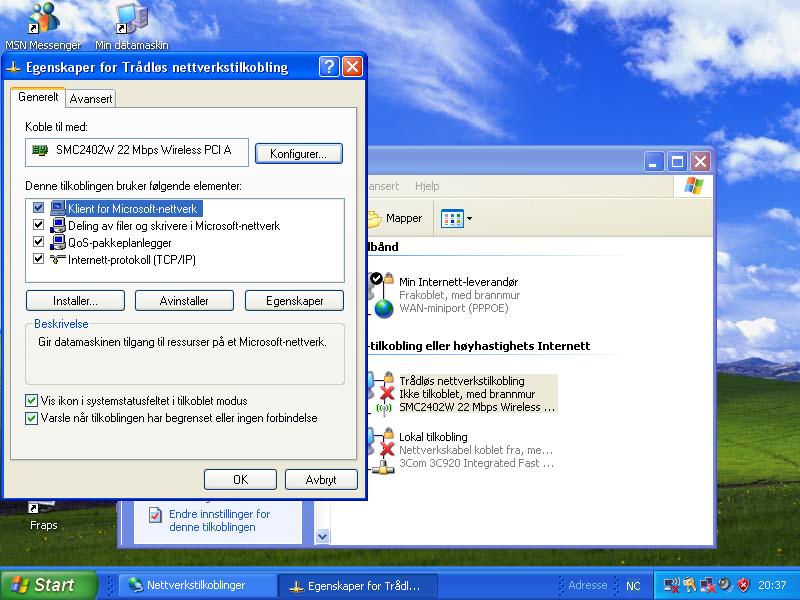The height and width of the screenshot is (600, 800).
Task: Click the disconnected network tray icon
Action: (671, 585)
